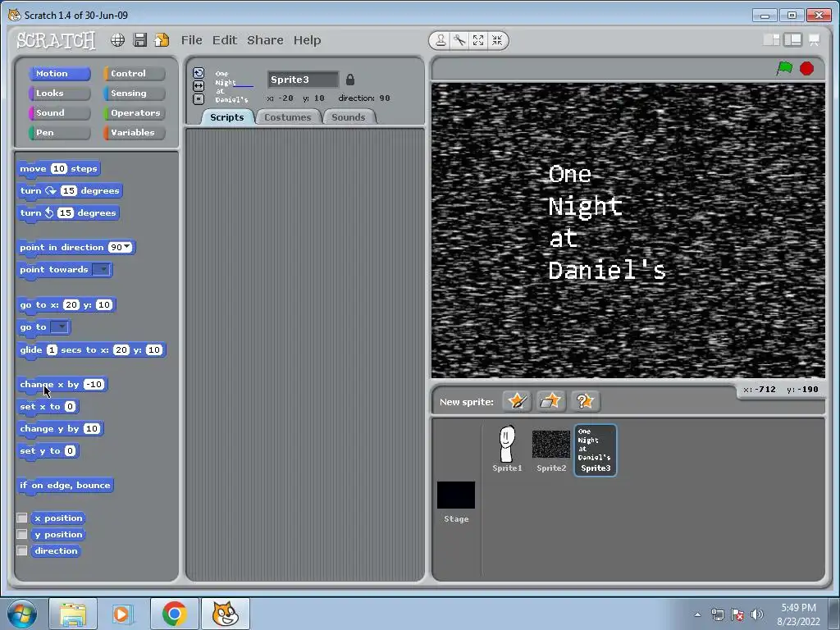Enable the direction stage monitor
This screenshot has width=840, height=630.
tap(22, 550)
